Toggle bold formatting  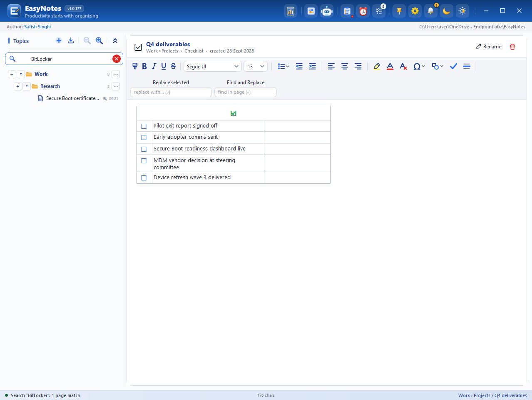(x=144, y=66)
